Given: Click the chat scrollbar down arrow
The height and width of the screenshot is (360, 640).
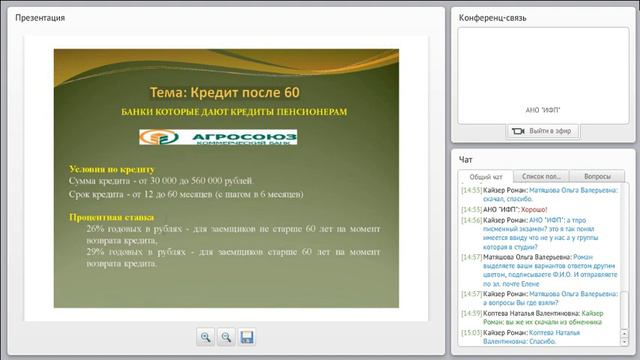Looking at the screenshot, I should (624, 342).
